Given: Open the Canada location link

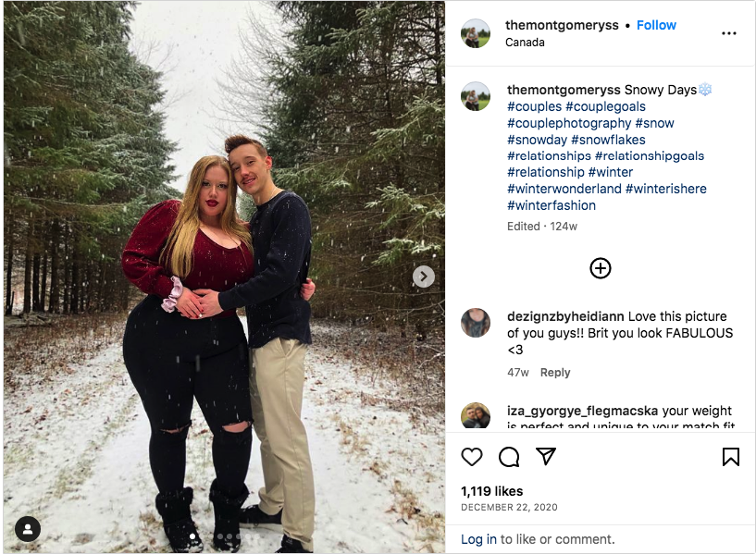Looking at the screenshot, I should (x=525, y=43).
